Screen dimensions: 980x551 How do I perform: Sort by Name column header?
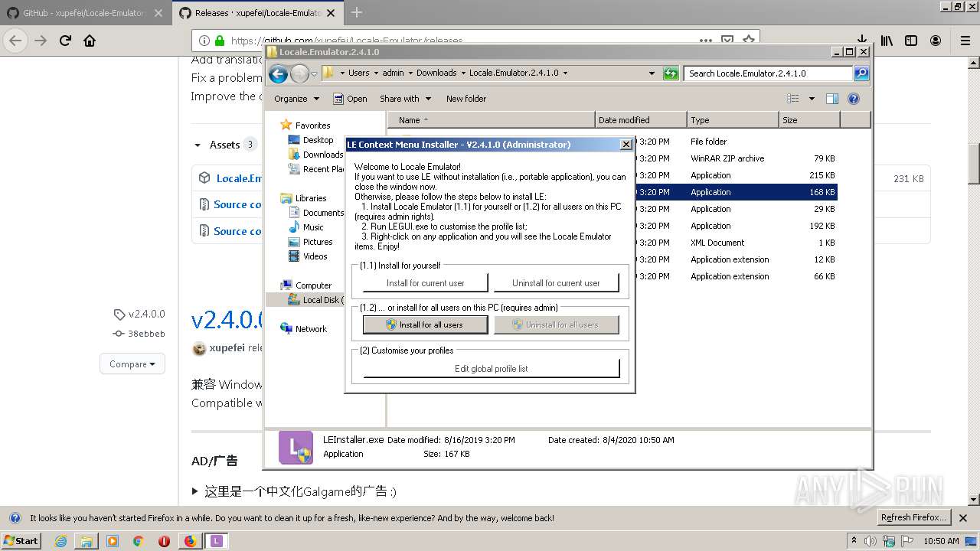point(492,120)
